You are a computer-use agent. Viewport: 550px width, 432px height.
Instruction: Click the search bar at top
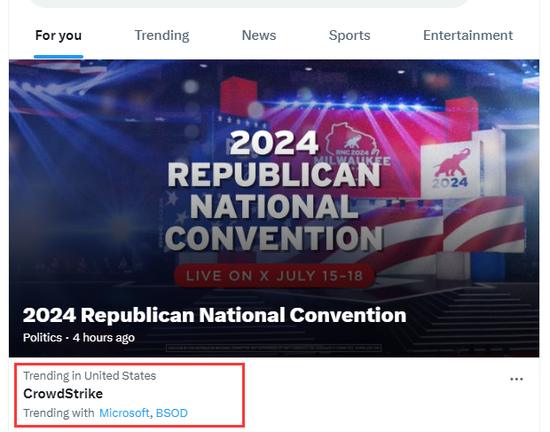(x=249, y=3)
